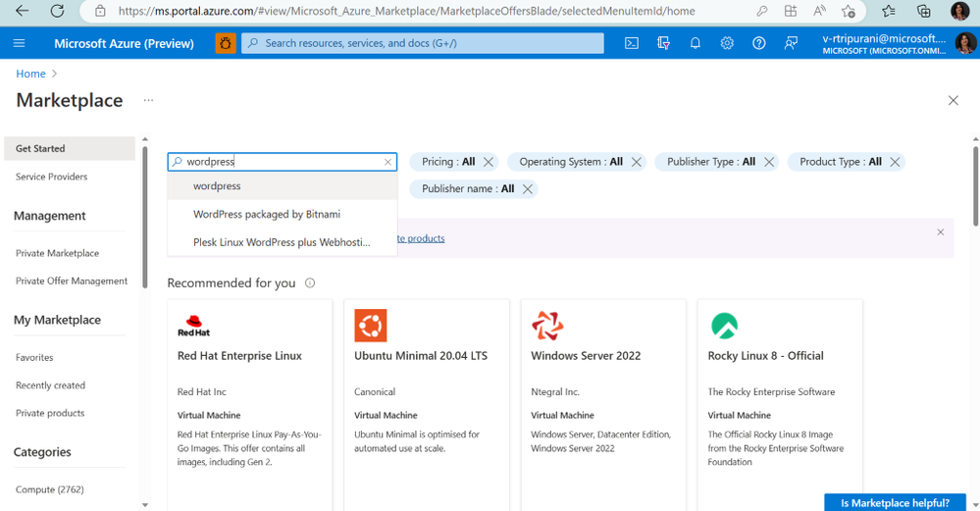Open the Azure account avatar menu
The height and width of the screenshot is (511, 980).
click(964, 43)
